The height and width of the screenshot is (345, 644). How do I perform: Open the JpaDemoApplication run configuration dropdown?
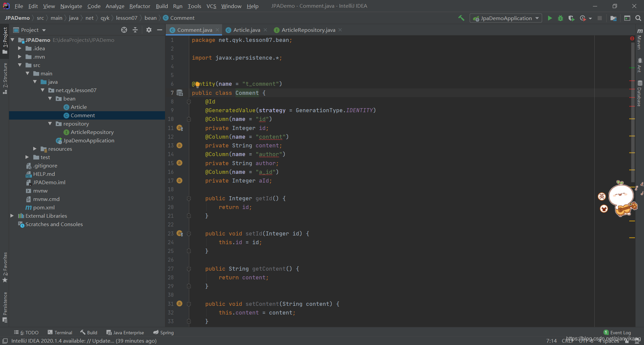506,18
